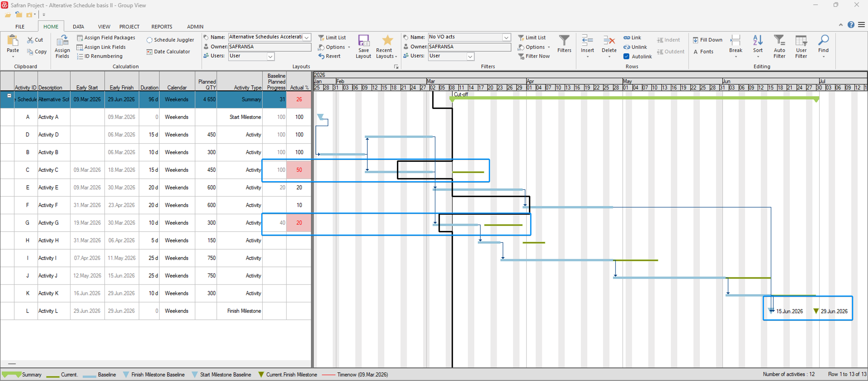Open the layout Name dropdown
Viewport: 868px width, 381px height.
pos(307,37)
